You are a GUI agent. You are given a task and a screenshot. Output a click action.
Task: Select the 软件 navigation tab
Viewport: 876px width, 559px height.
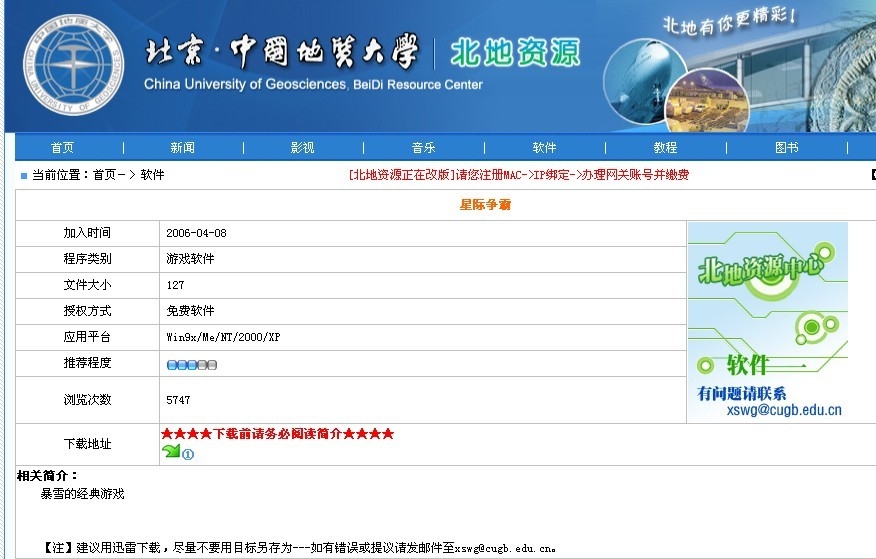coord(544,148)
